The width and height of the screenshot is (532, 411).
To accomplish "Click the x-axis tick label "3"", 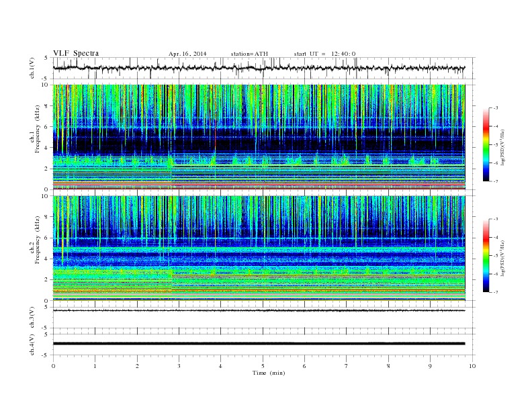I will coord(179,366).
